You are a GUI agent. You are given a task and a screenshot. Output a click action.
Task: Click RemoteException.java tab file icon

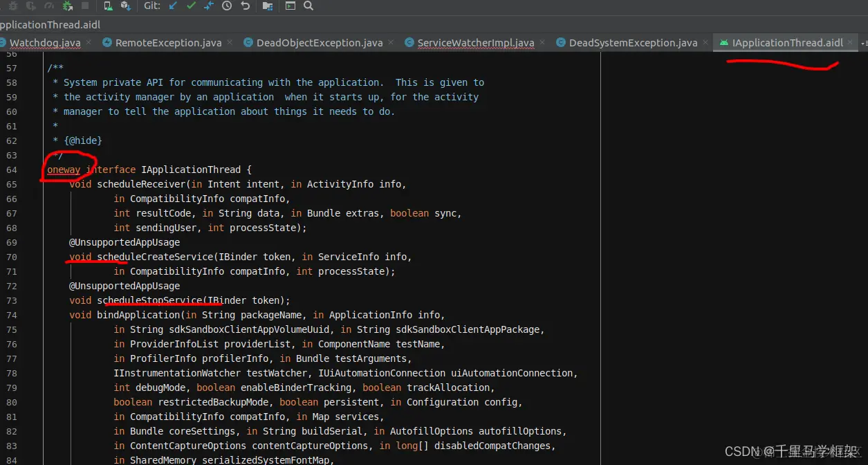(107, 42)
